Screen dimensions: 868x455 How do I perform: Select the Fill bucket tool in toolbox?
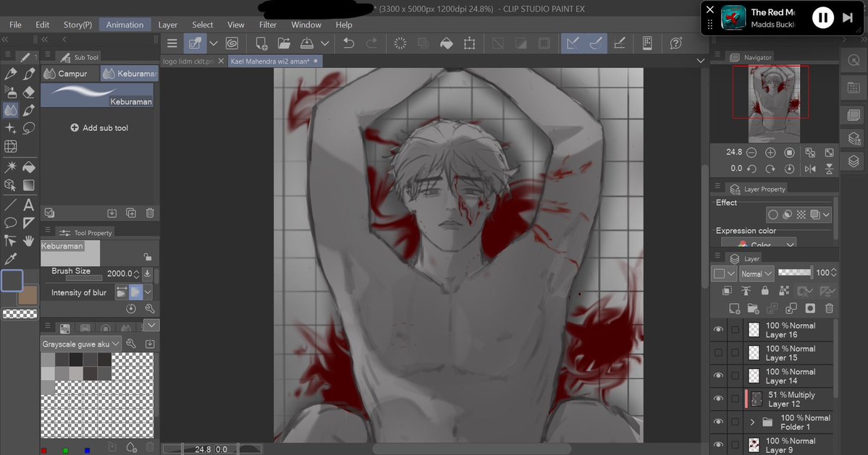29,166
